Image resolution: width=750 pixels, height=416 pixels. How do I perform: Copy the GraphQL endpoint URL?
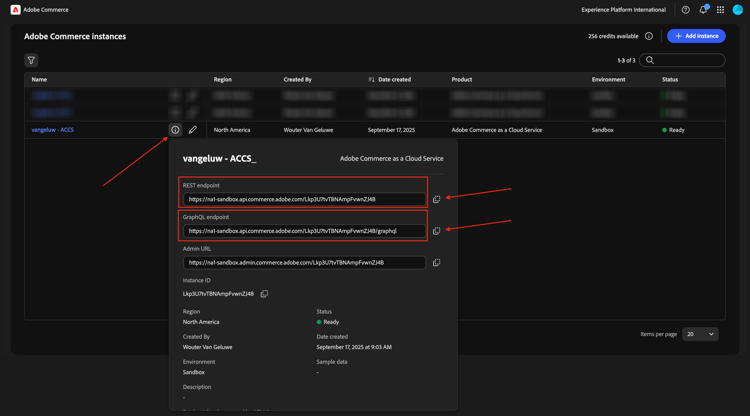[x=436, y=231]
